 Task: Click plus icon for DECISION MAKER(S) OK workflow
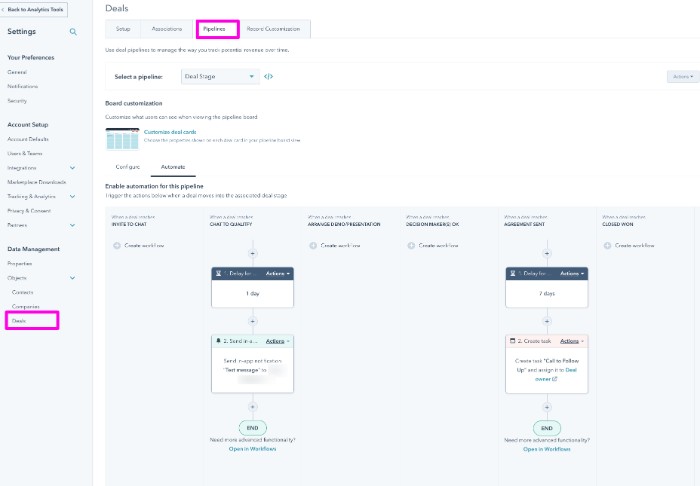[x=411, y=245]
